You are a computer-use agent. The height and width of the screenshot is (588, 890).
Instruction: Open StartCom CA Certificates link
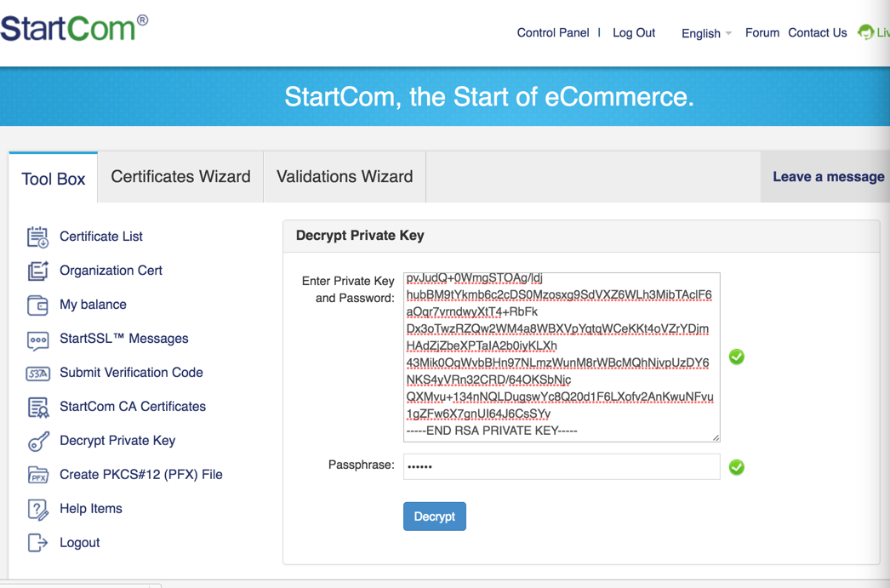[133, 407]
